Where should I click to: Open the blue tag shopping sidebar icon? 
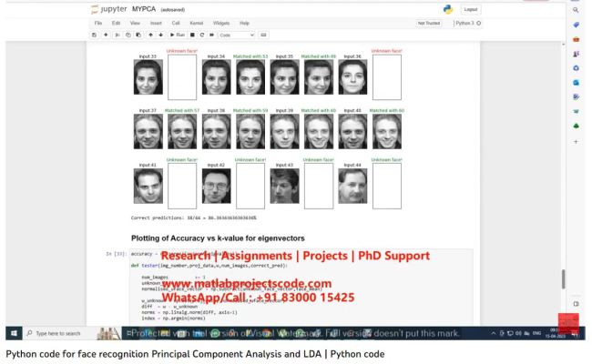click(x=576, y=25)
